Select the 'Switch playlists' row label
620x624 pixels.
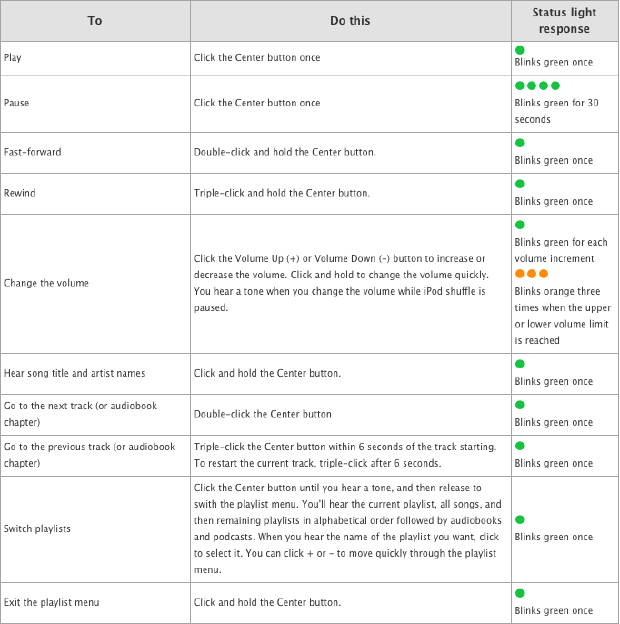point(42,529)
